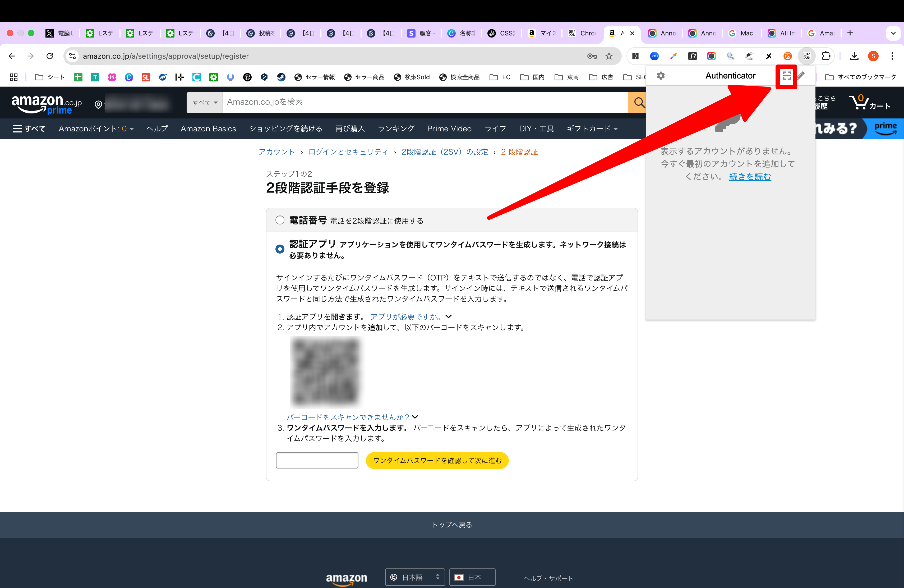This screenshot has height=588, width=904.
Task: Click the browser address bar URL
Action: click(x=166, y=56)
